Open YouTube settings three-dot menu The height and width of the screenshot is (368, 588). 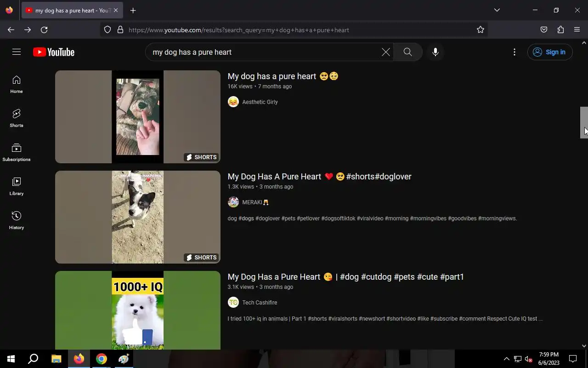click(x=514, y=52)
